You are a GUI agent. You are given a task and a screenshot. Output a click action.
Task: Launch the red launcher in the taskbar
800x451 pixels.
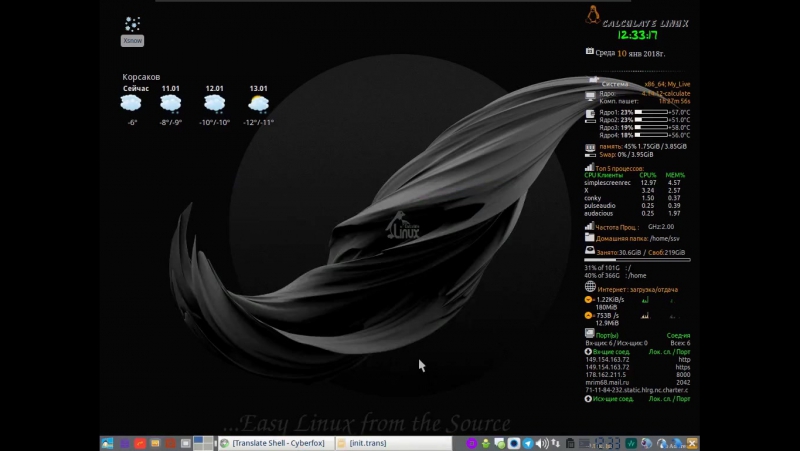140,442
